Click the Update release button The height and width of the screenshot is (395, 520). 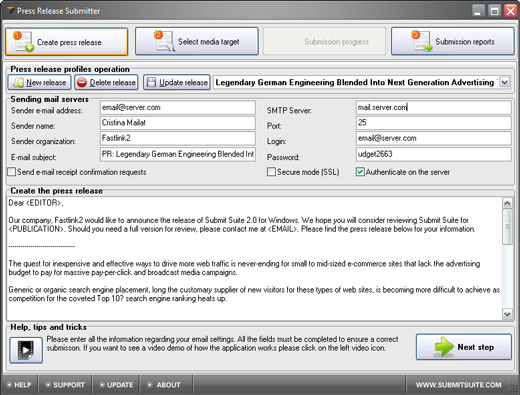click(177, 82)
